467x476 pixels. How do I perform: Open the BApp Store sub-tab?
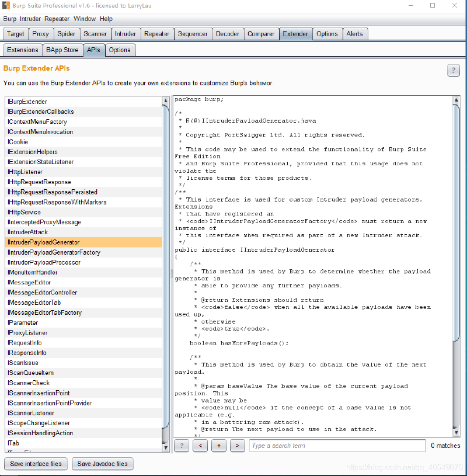coord(62,50)
